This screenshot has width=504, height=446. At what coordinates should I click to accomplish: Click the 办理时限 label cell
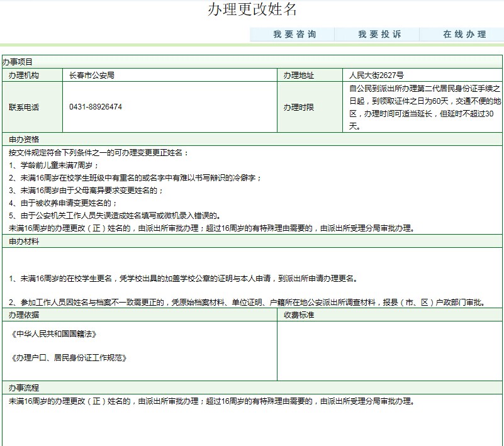click(310, 107)
